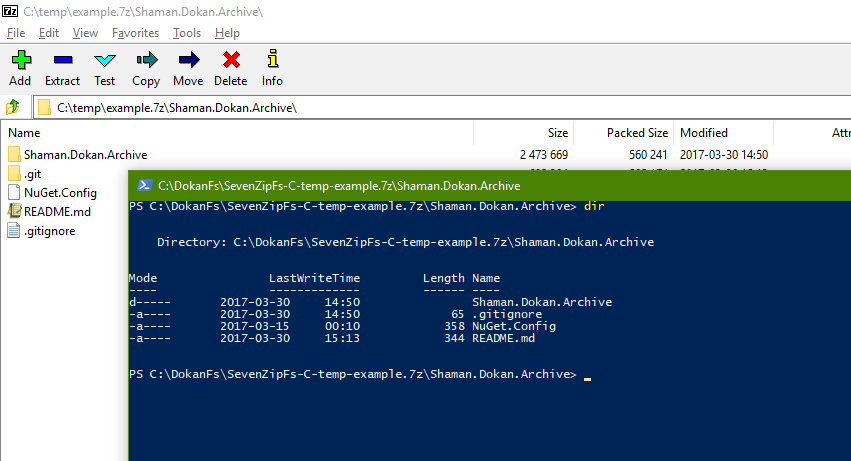
Task: Click Length header in PowerShell output
Action: [x=443, y=278]
